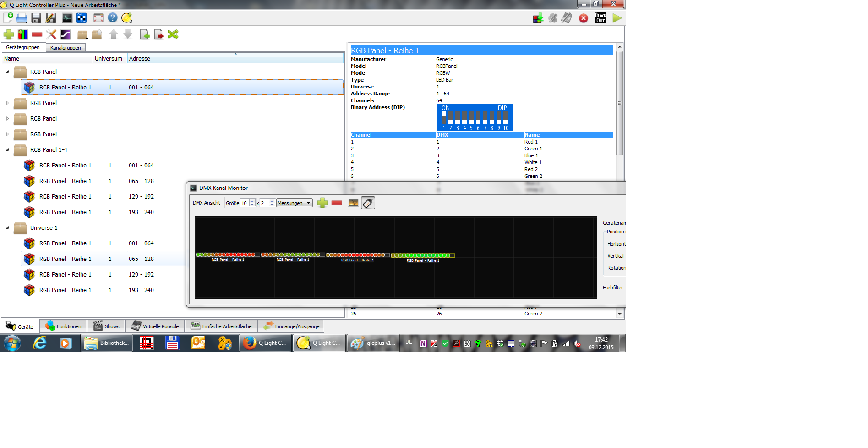Open the Funktionen tab

[63, 326]
